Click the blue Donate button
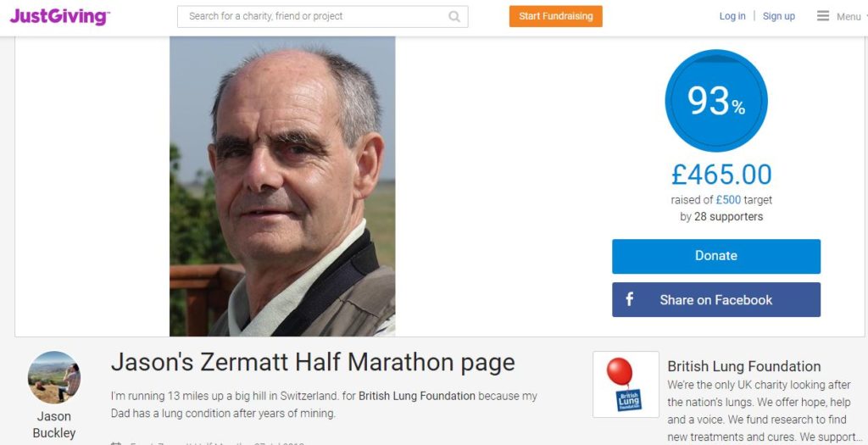This screenshot has width=868, height=445. pos(715,256)
